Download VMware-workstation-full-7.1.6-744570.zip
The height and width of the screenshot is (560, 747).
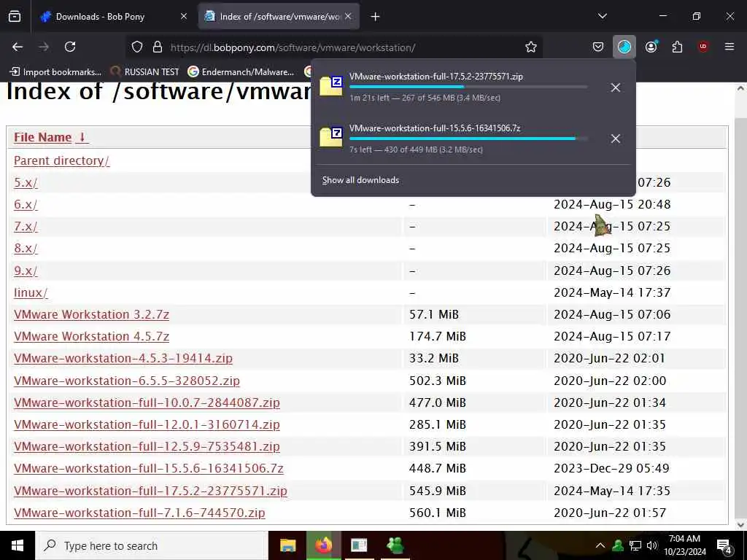139,513
